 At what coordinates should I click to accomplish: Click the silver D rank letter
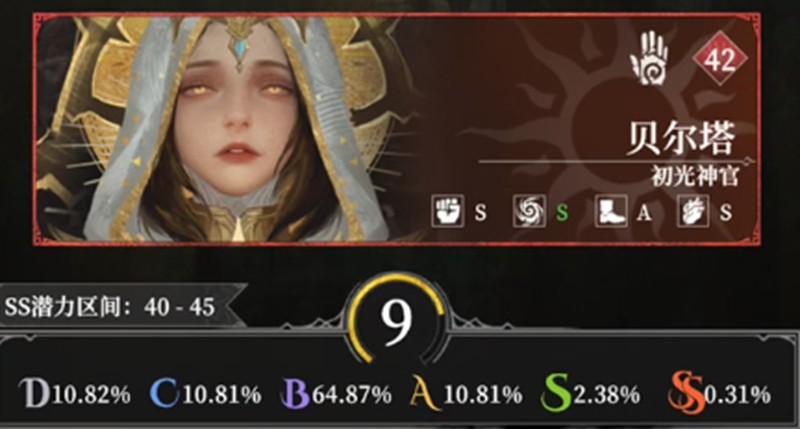click(x=35, y=393)
